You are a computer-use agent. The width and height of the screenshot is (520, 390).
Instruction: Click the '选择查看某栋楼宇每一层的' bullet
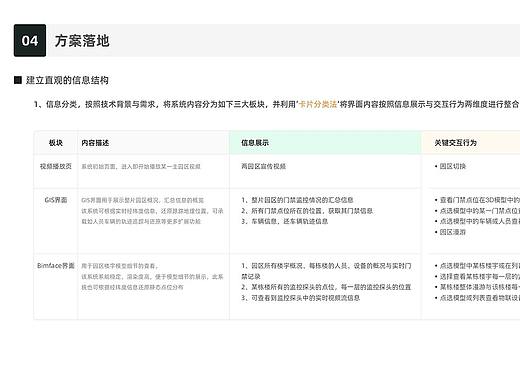[477, 276]
